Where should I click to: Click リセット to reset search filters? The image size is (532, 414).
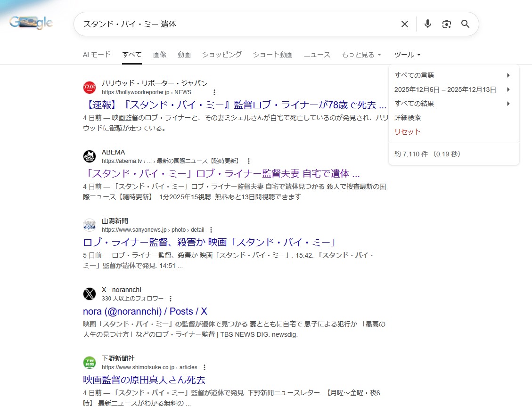pos(408,132)
